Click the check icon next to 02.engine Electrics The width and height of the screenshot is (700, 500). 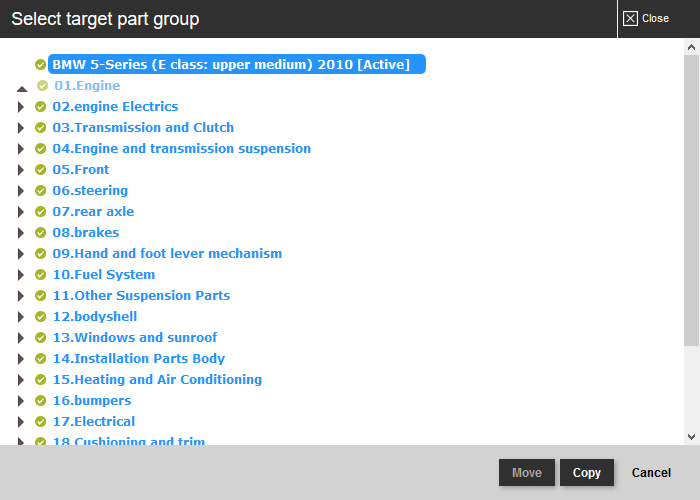(x=41, y=106)
